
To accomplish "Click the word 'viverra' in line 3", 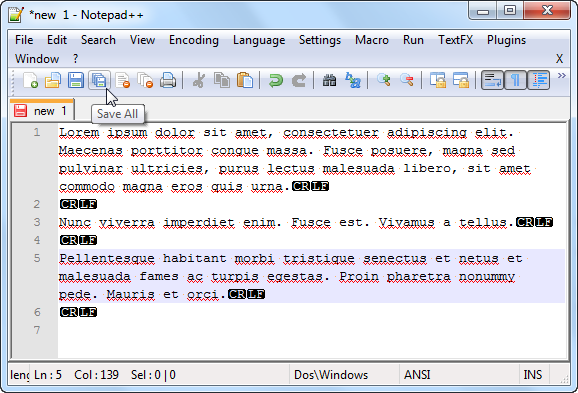I will [x=127, y=222].
